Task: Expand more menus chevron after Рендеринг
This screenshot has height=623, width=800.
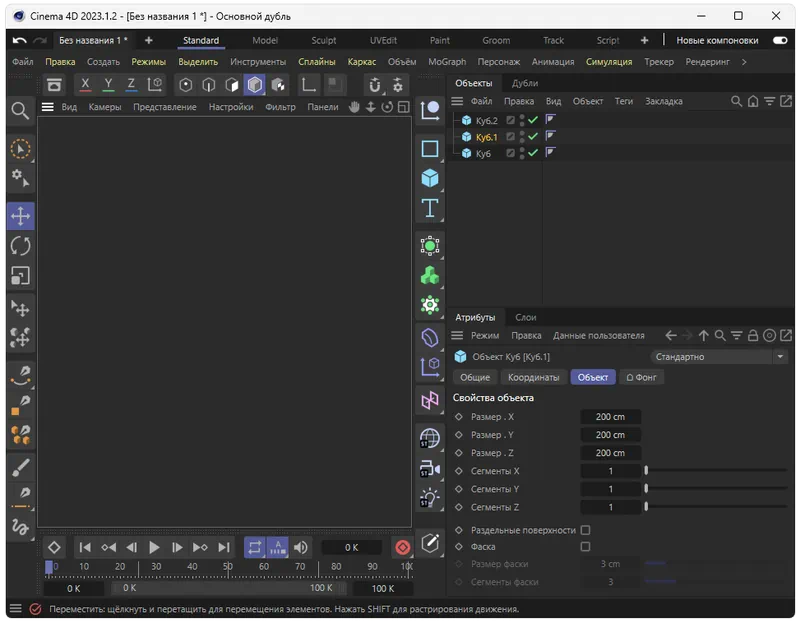Action: point(744,62)
